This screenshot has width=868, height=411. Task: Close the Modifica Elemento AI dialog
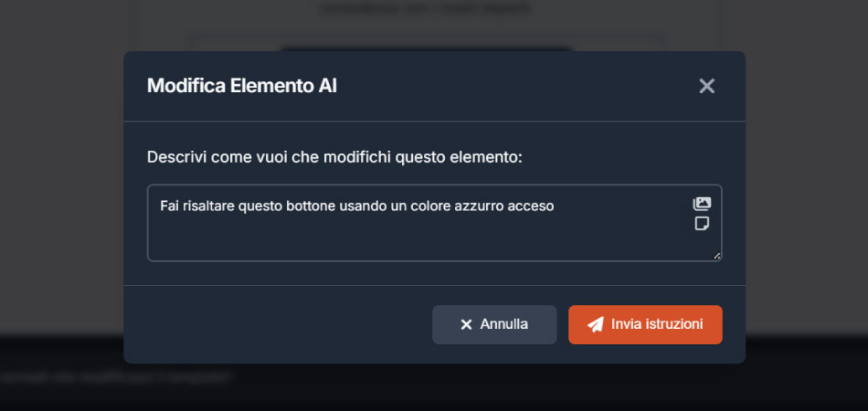tap(706, 86)
